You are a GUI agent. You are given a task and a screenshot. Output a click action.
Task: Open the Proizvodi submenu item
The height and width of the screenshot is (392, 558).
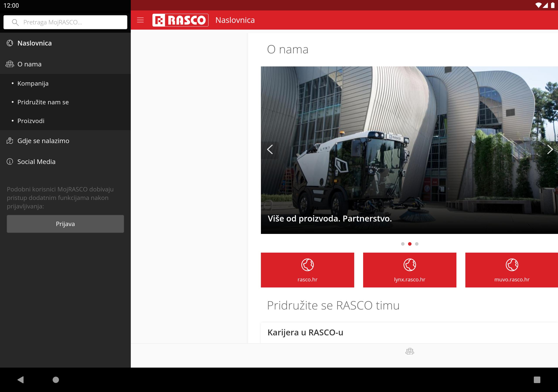65,121
